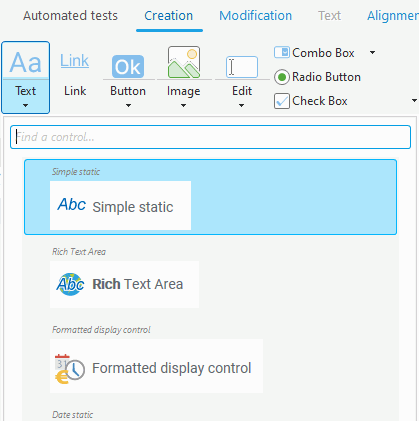The height and width of the screenshot is (421, 419).
Task: Click the Aa Text control icon
Action: click(x=26, y=62)
